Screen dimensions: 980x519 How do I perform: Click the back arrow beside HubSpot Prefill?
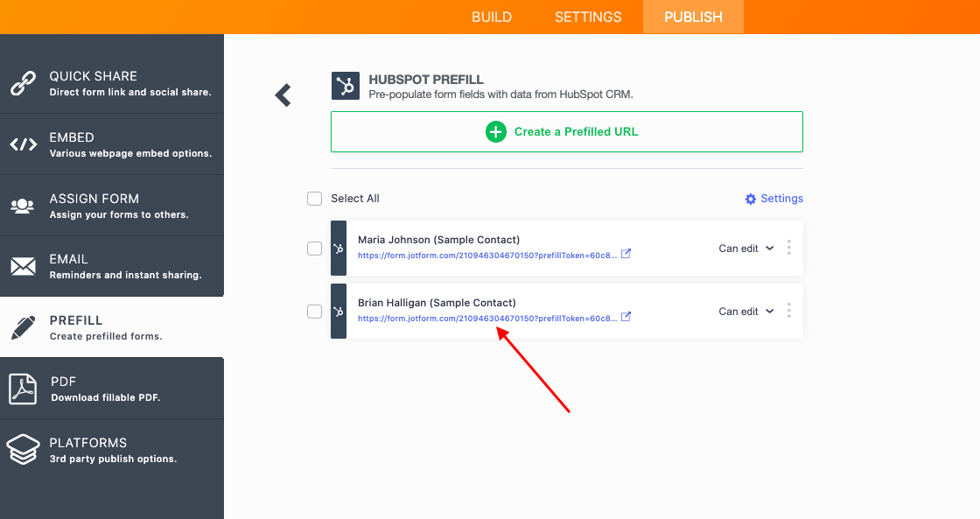click(x=283, y=95)
